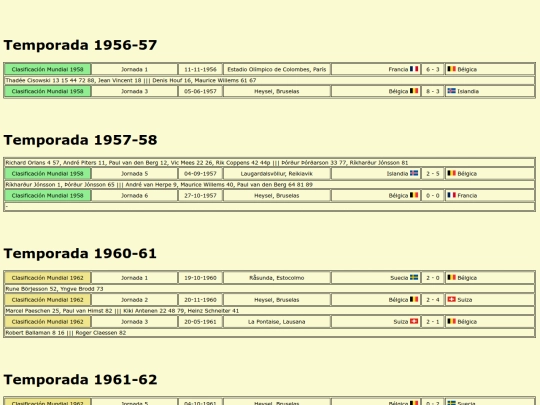Click the 'Temporada 1960-61' heading
The image size is (540, 405).
80,253
